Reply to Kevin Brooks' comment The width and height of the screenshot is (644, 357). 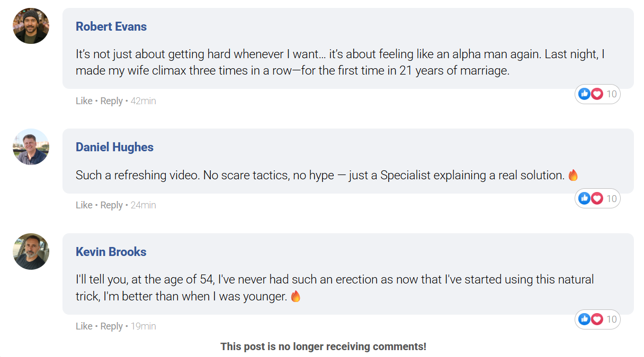111,326
